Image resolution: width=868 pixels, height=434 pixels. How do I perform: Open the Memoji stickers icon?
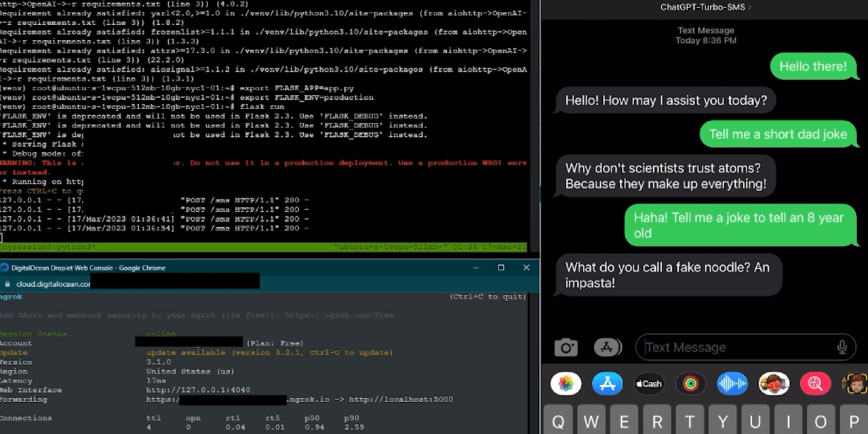point(774,383)
